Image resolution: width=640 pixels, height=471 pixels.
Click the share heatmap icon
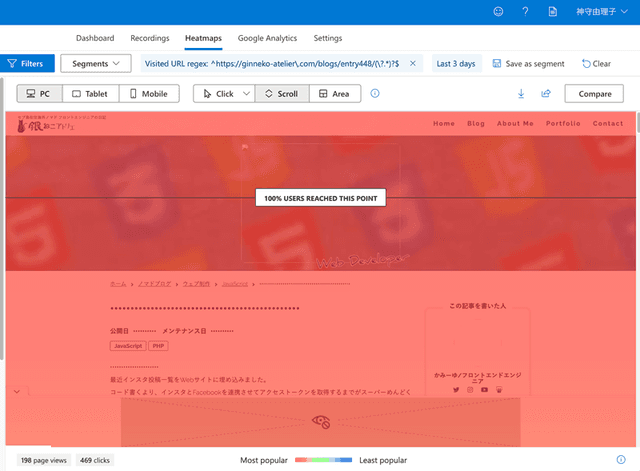point(546,94)
